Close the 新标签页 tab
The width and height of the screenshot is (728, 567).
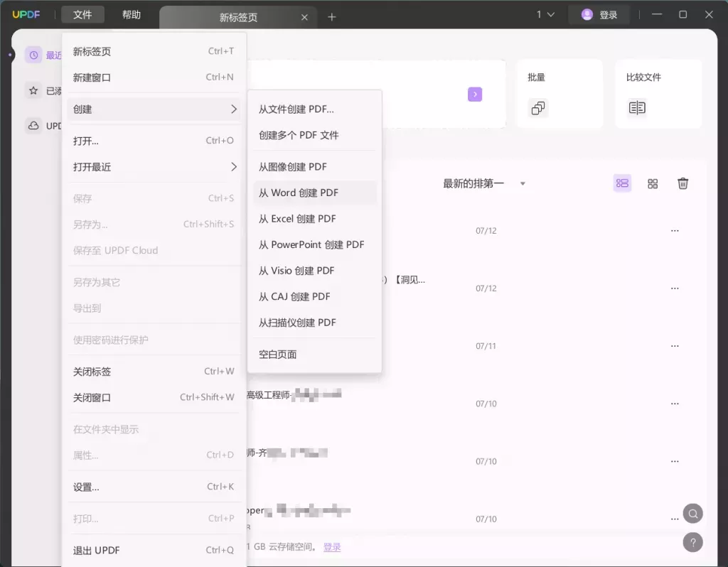[304, 17]
